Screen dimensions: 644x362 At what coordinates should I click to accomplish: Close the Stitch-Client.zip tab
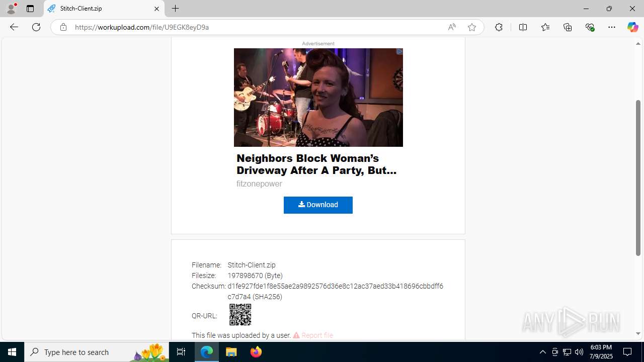[156, 9]
